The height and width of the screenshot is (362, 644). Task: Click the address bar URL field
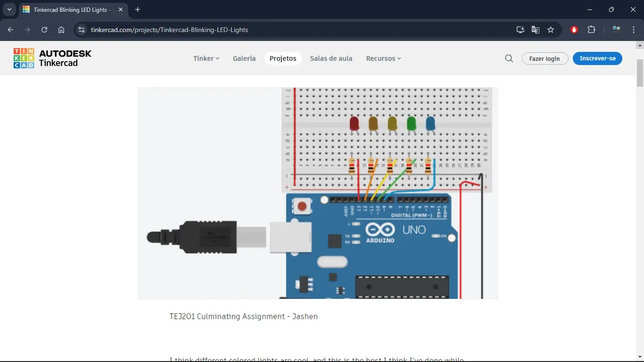coord(283,30)
